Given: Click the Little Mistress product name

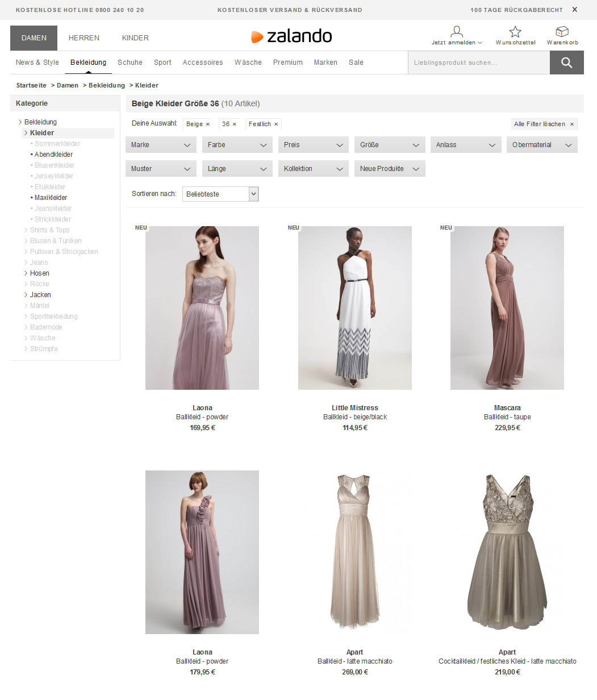Looking at the screenshot, I should [355, 408].
